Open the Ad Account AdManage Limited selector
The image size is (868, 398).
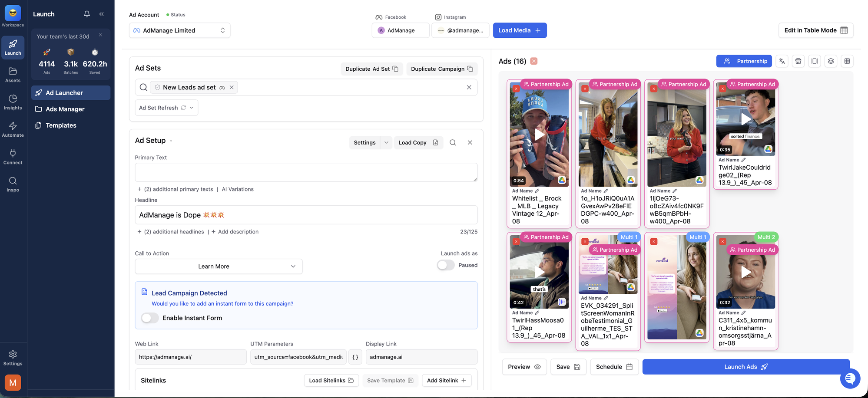179,30
